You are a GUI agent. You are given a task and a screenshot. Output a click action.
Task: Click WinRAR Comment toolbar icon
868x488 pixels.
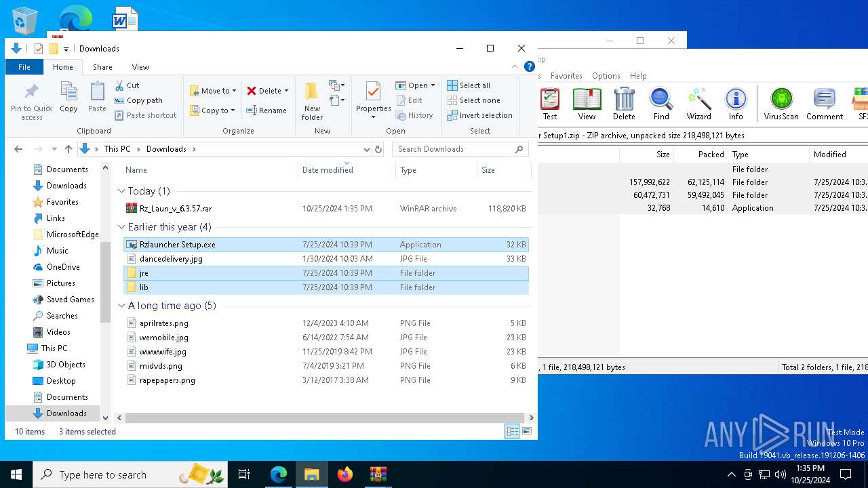coord(825,104)
